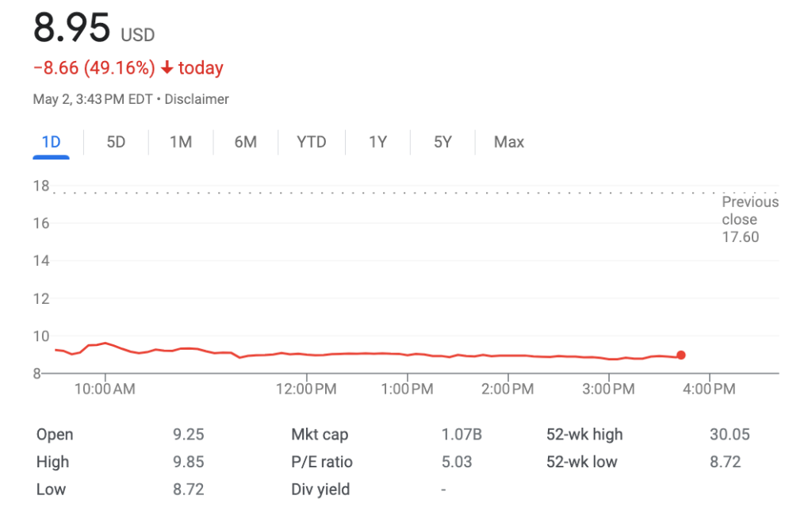Select the Max time range tab
This screenshot has width=812, height=507.
pos(509,142)
